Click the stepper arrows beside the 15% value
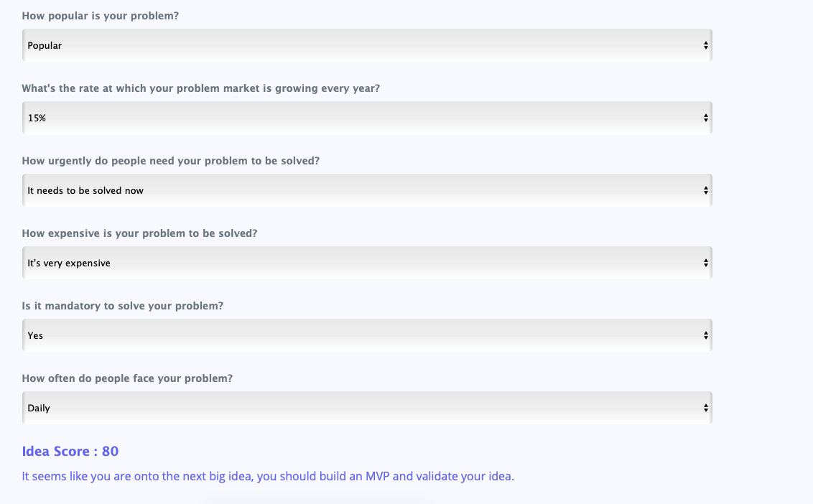 pyautogui.click(x=706, y=117)
